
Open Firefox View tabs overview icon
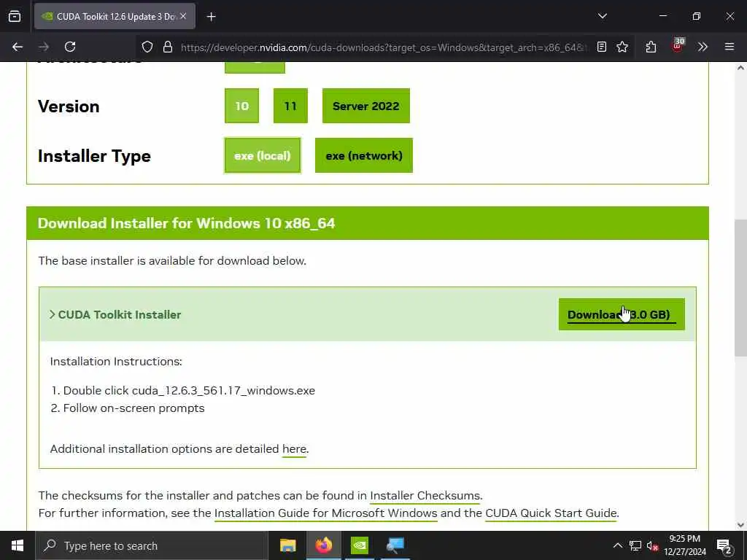[x=15, y=16]
